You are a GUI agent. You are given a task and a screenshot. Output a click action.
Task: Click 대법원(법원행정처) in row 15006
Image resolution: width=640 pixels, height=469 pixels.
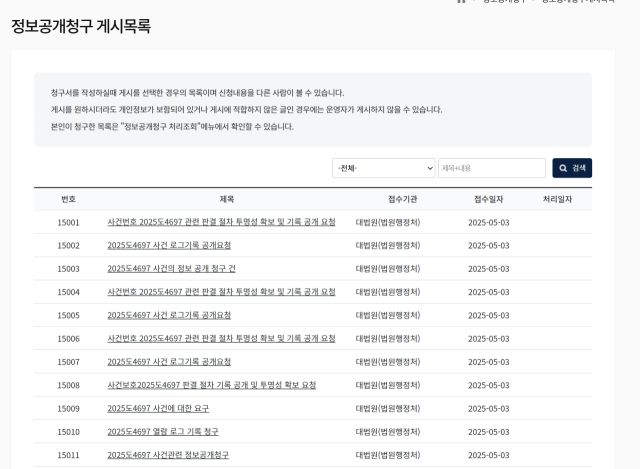click(388, 339)
